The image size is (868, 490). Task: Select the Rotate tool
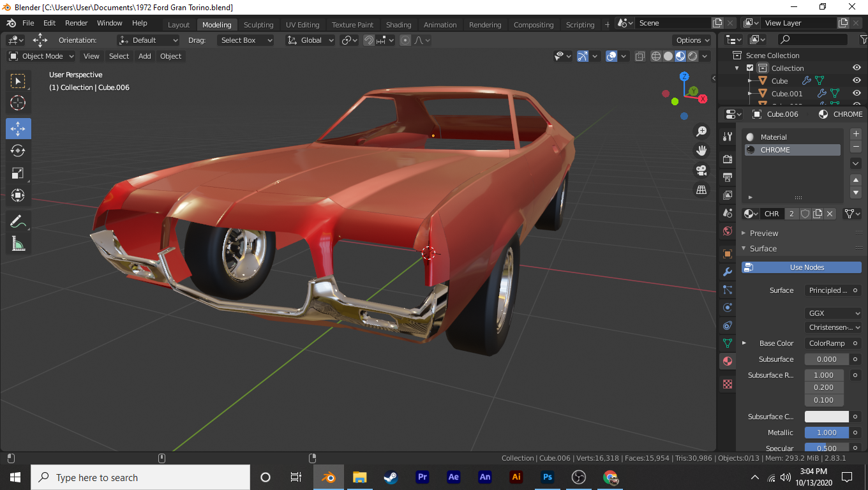point(18,151)
